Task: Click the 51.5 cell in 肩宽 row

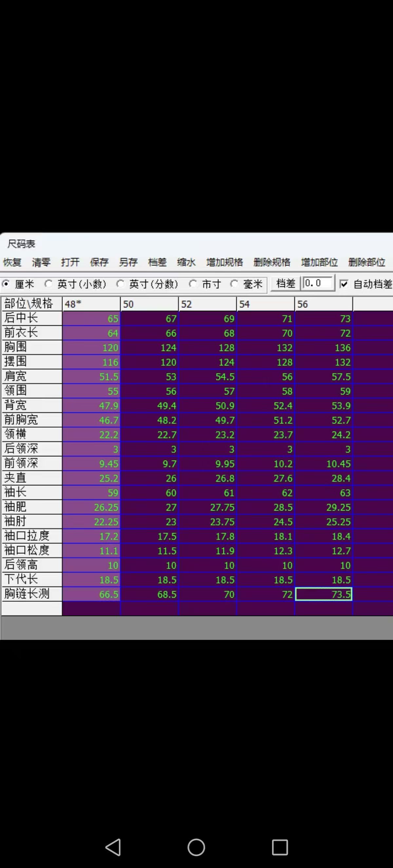Action: 91,376
